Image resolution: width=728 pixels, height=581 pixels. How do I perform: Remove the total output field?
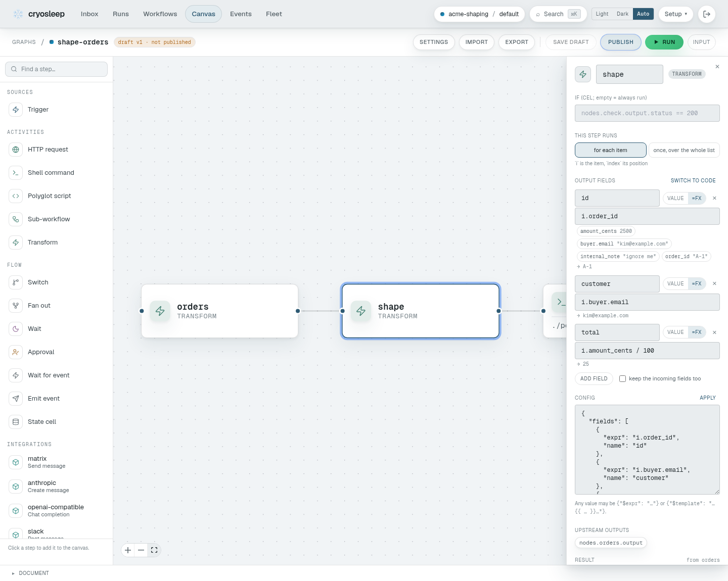coord(714,332)
